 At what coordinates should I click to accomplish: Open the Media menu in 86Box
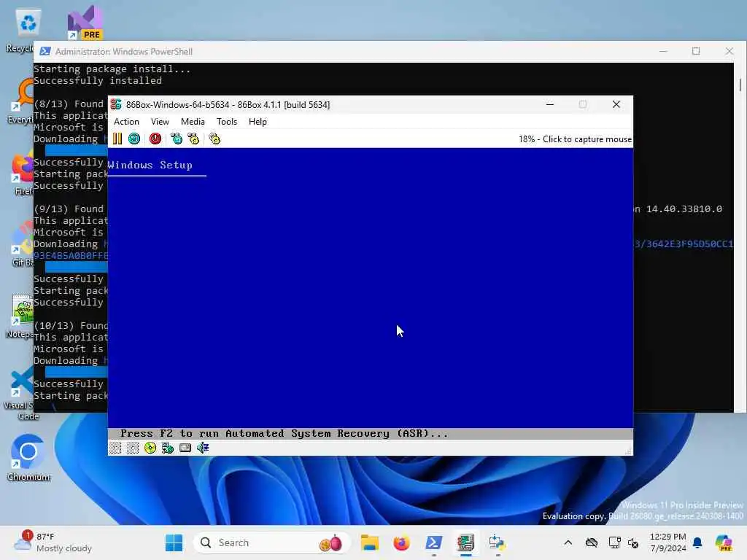[x=193, y=122]
